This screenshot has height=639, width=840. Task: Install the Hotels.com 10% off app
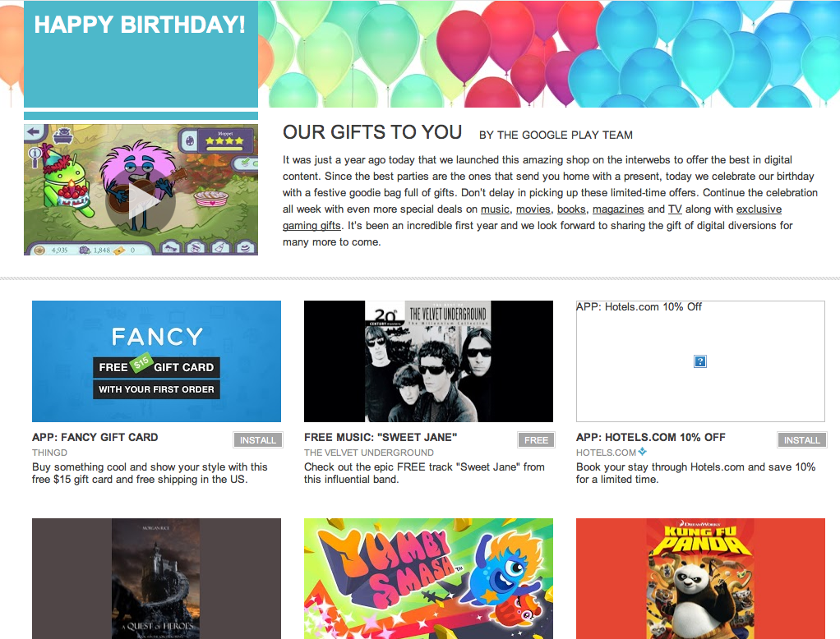pos(802,440)
